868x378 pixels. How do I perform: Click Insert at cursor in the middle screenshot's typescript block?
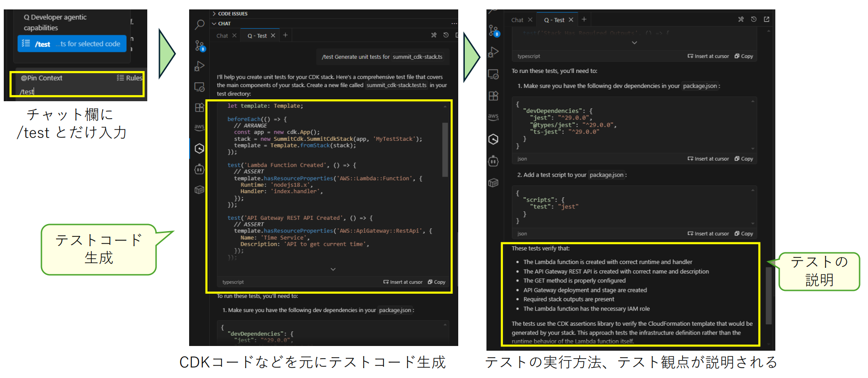tap(403, 282)
